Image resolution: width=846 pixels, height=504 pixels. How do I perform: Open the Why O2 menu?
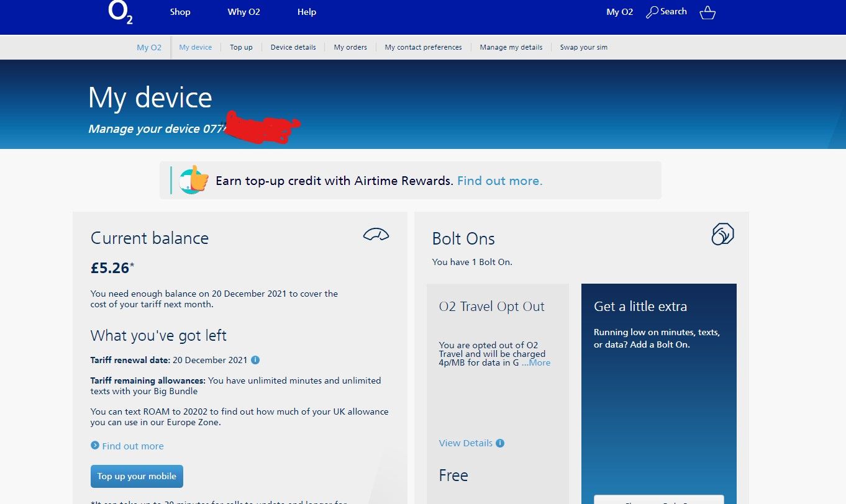pyautogui.click(x=243, y=11)
